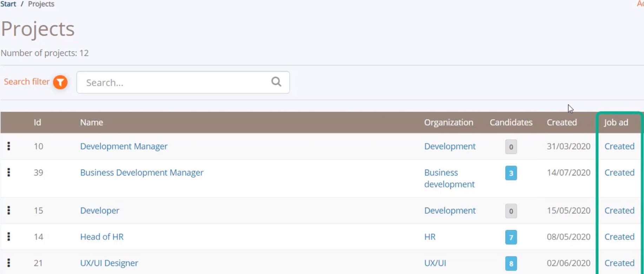This screenshot has height=274, width=644.
Task: Open the HR organization link
Action: coord(430,237)
